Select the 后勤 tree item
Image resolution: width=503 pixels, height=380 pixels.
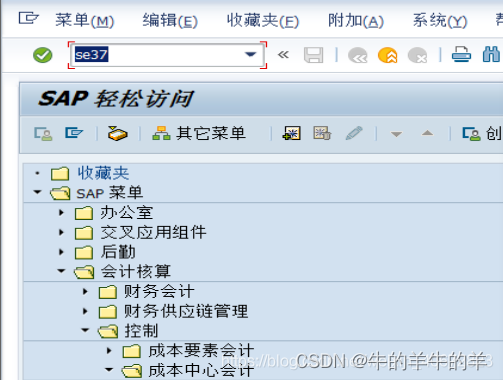[118, 252]
